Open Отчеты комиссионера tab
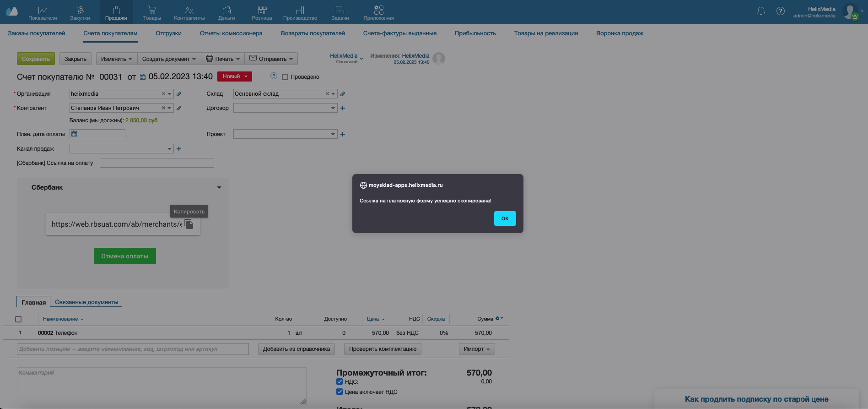The image size is (868, 409). (x=231, y=33)
